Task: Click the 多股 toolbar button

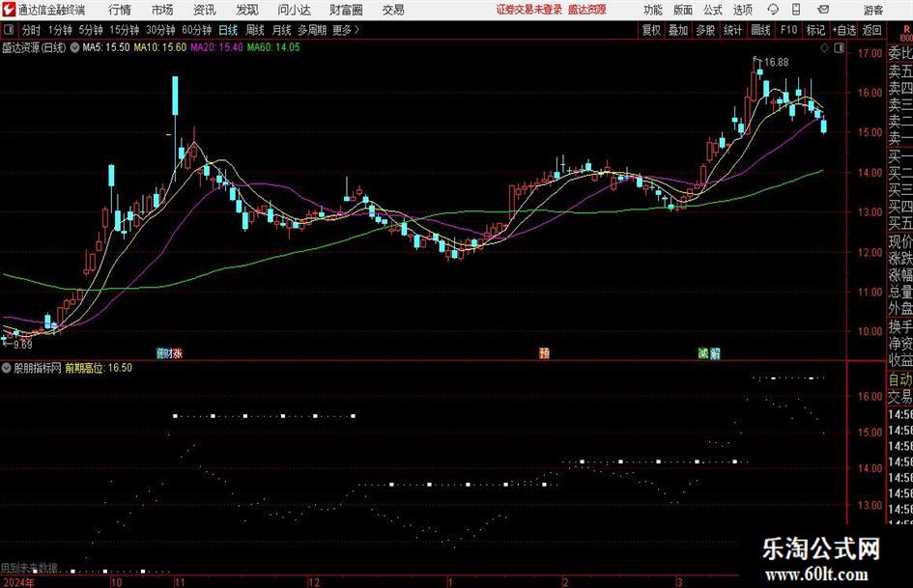Action: (x=705, y=30)
